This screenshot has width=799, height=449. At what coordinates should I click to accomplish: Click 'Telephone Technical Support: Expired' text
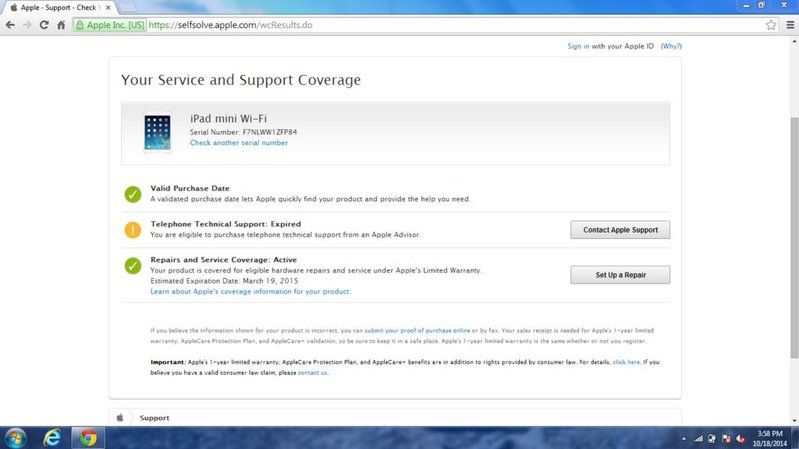[x=226, y=224]
